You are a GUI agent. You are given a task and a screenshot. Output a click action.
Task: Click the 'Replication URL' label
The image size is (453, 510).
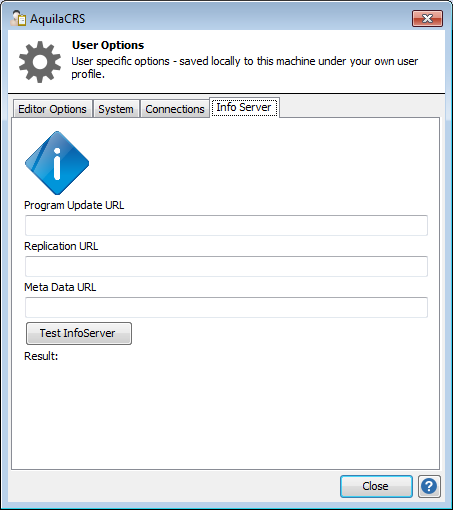pos(61,246)
